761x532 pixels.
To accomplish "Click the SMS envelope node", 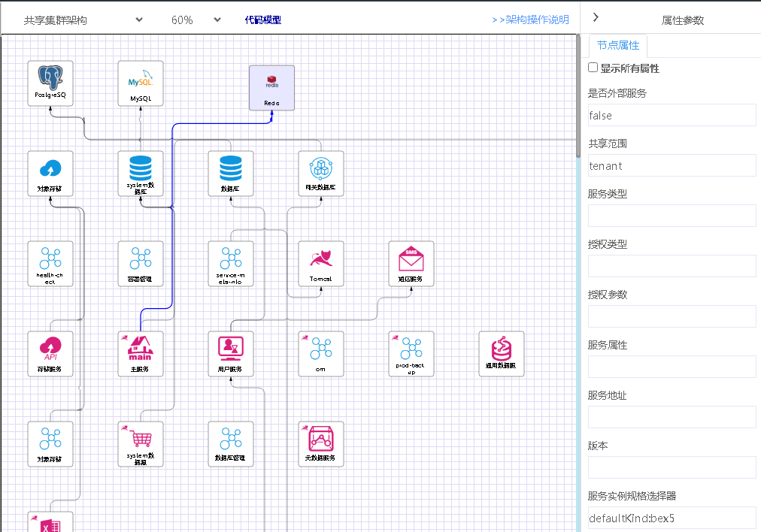I will click(x=411, y=263).
